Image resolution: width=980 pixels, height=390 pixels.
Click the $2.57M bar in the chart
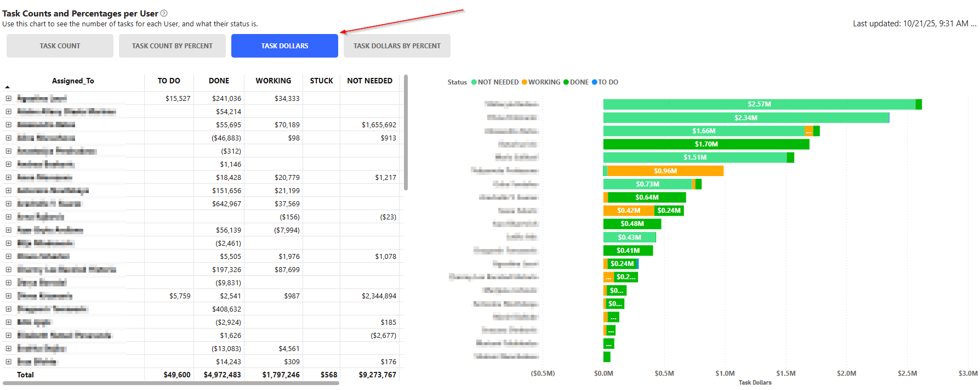tap(759, 104)
